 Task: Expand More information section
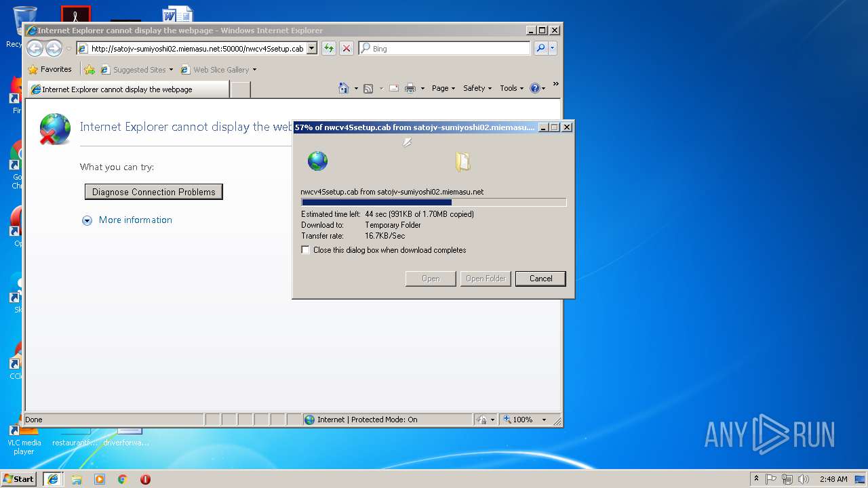[x=87, y=220]
